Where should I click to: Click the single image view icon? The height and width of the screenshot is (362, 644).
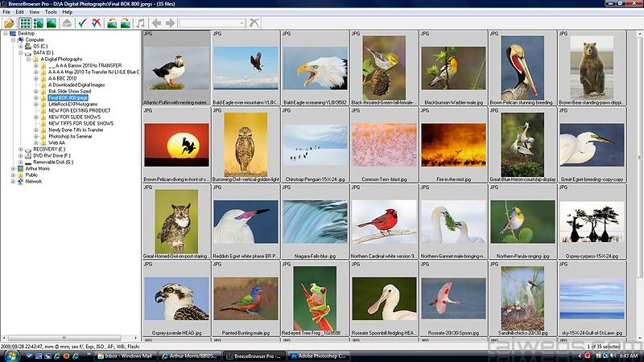pyautogui.click(x=52, y=23)
